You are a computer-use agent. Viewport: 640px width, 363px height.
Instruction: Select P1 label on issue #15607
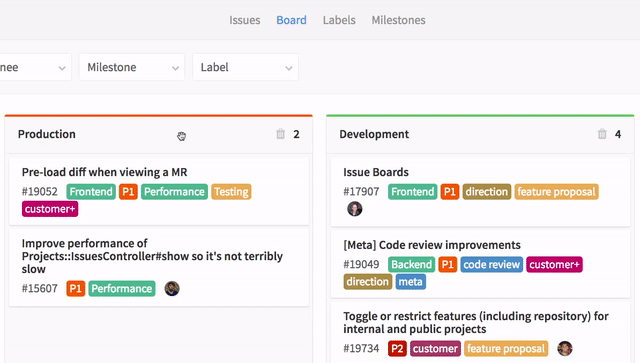76,289
